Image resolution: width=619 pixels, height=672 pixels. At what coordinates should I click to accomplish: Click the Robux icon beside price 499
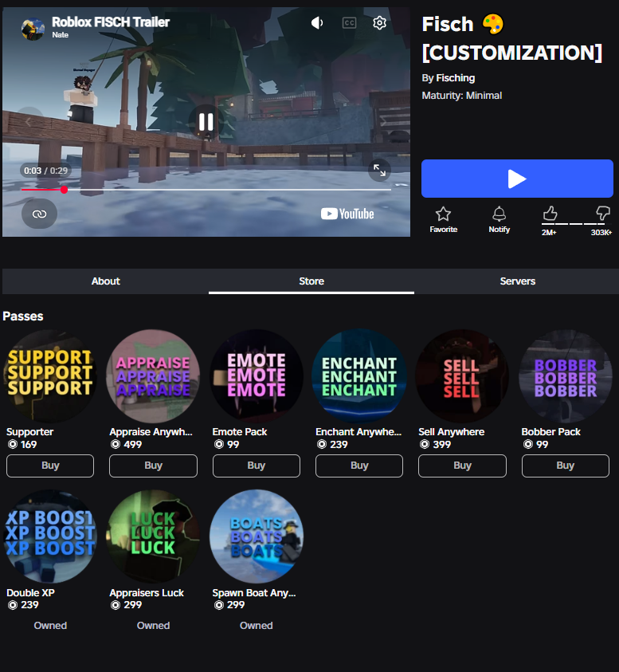pos(116,445)
